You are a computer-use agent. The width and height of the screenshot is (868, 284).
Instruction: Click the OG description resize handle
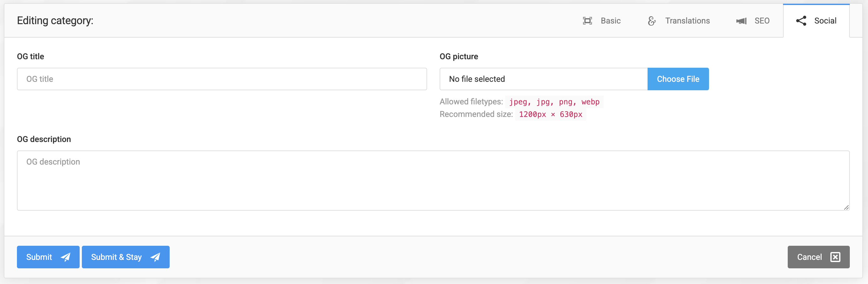point(846,208)
